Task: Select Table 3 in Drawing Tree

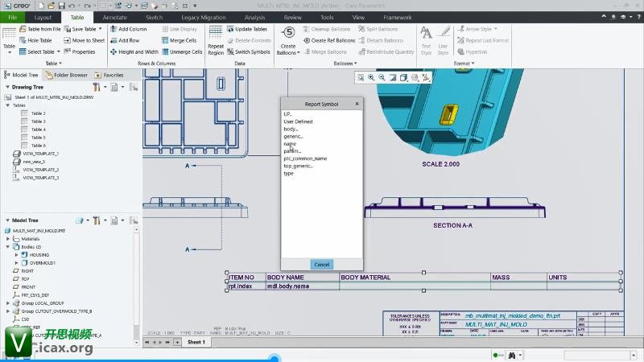Action: click(38, 121)
